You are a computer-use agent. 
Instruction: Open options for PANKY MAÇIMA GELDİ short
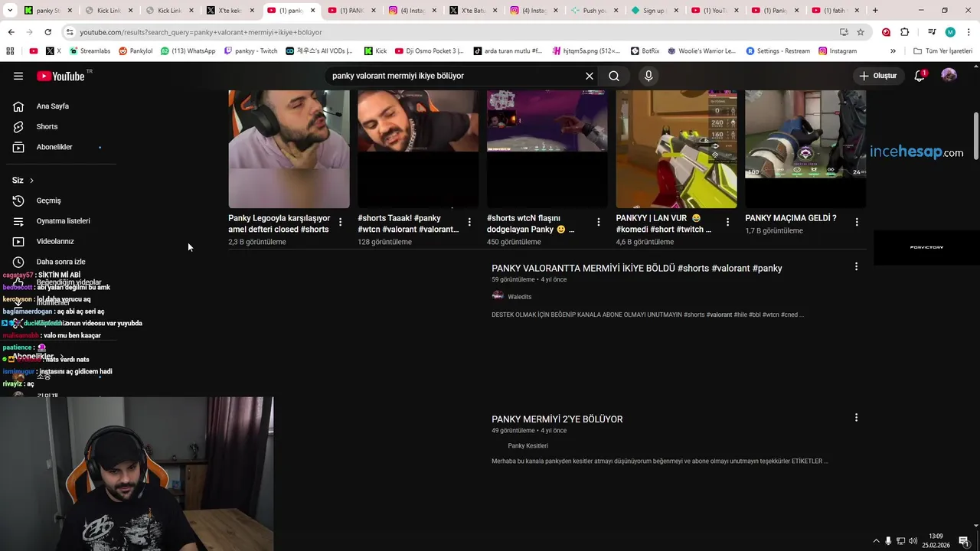pos(857,222)
